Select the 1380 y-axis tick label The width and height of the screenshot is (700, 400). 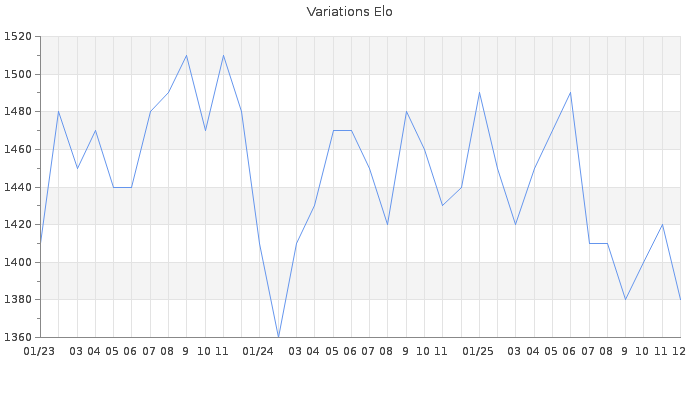point(18,300)
